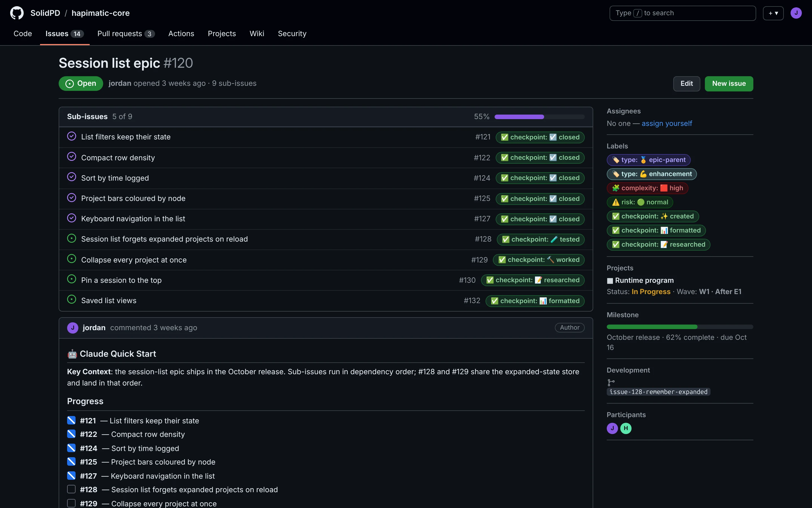Click the assign yourself link

(667, 124)
